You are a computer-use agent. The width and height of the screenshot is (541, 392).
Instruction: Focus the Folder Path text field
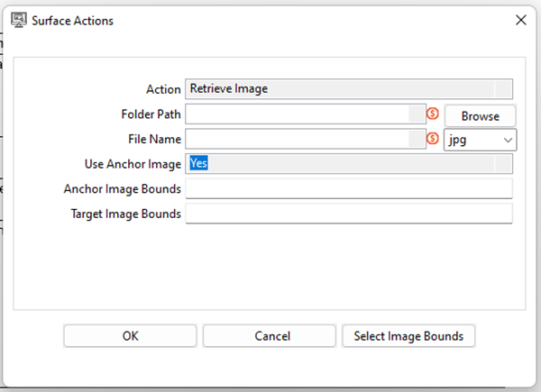coord(298,114)
